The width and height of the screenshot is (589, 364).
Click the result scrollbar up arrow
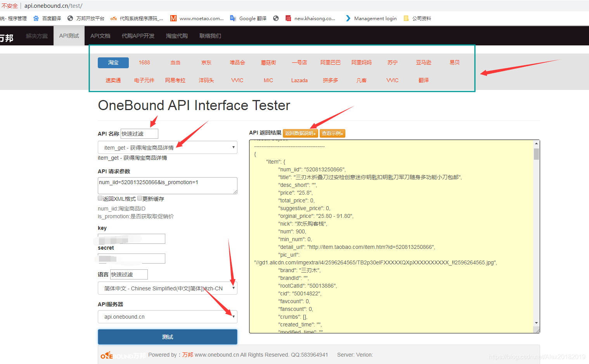point(536,143)
